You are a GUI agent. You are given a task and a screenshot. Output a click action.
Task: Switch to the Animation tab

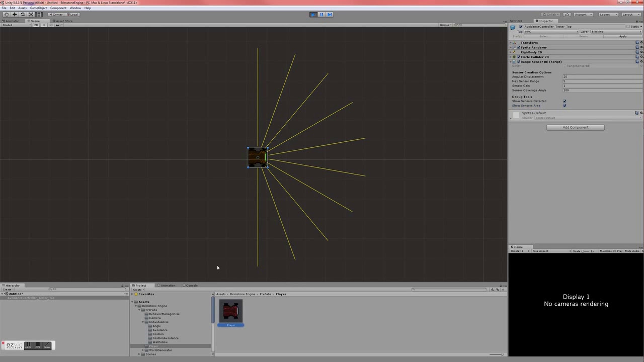[167, 286]
